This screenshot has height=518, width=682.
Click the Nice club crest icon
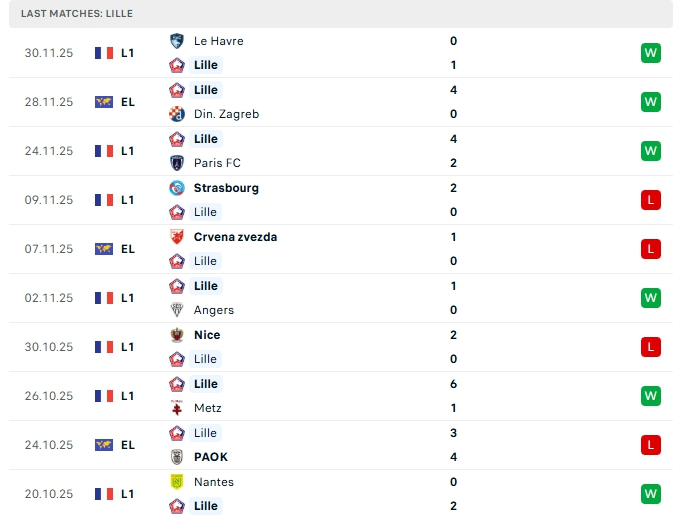[177, 335]
